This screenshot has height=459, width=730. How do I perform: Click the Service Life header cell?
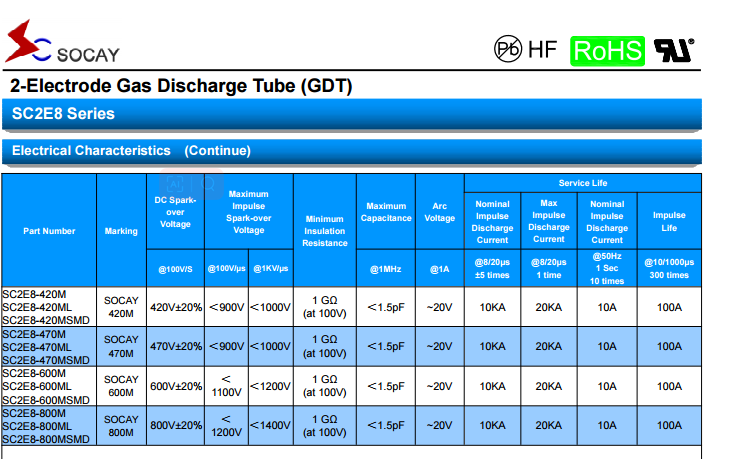click(x=582, y=183)
